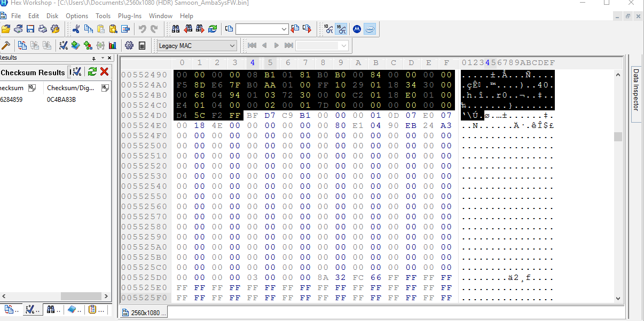Click the Save floppy disk icon
The height and width of the screenshot is (321, 644).
coord(30,29)
